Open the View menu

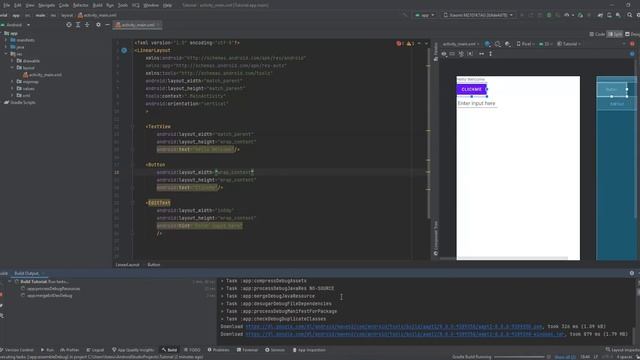click(30, 5)
